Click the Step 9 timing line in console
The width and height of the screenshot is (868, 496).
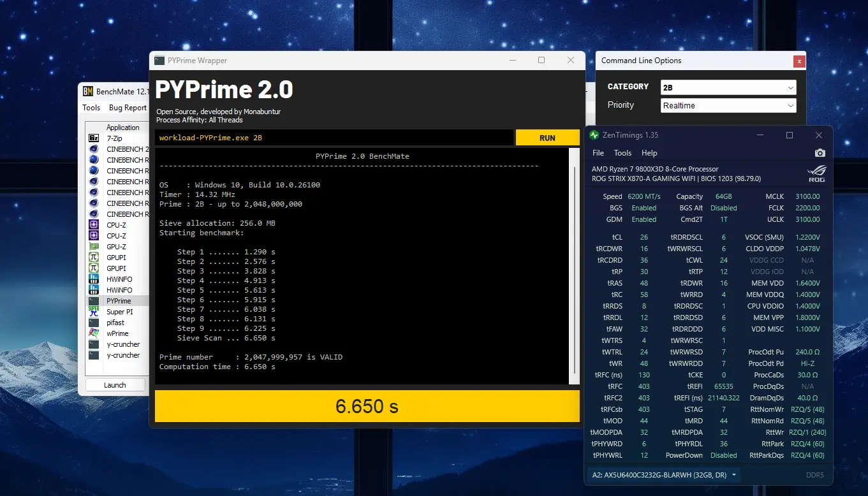pyautogui.click(x=226, y=328)
